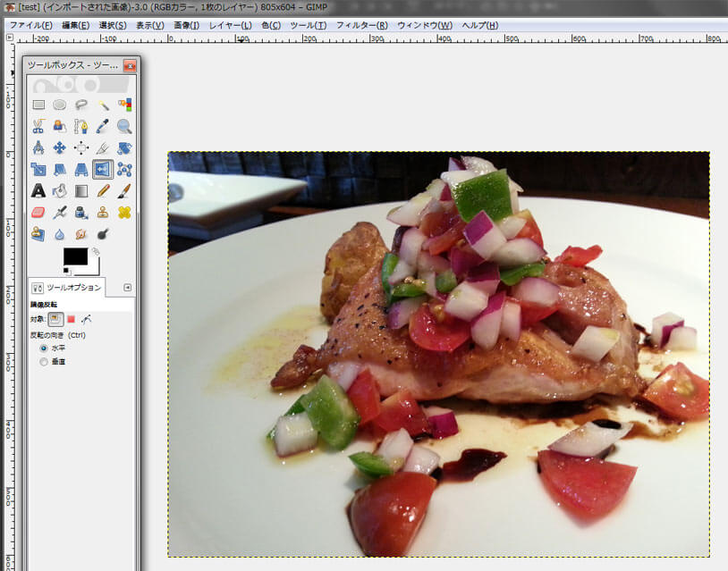This screenshot has width=728, height=571.
Task: Select the Eraser tool
Action: 38,213
